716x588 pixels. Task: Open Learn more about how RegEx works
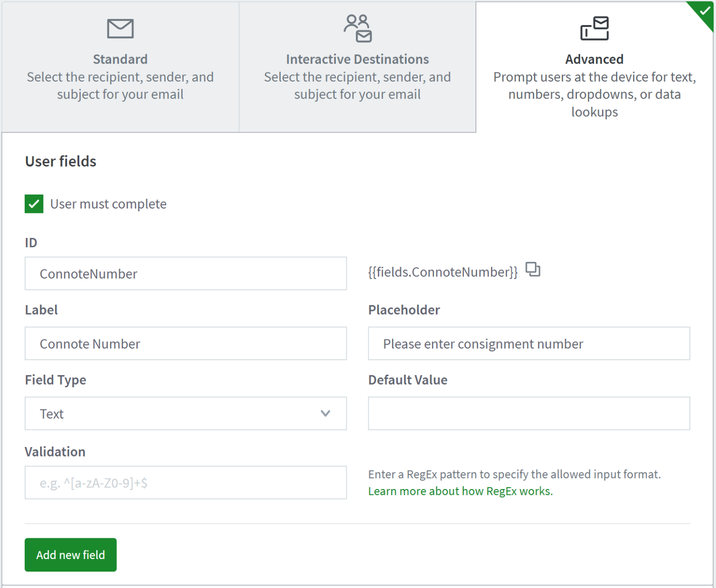point(460,491)
